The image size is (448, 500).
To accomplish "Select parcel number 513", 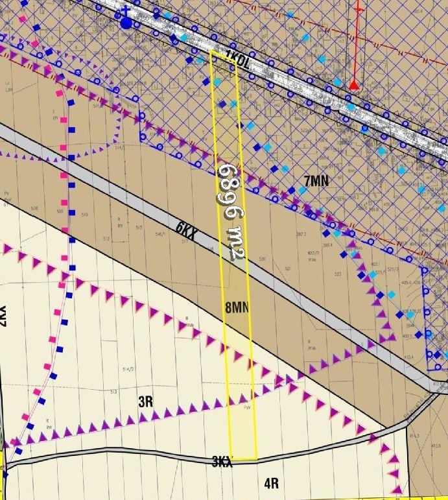I will tap(113, 392).
